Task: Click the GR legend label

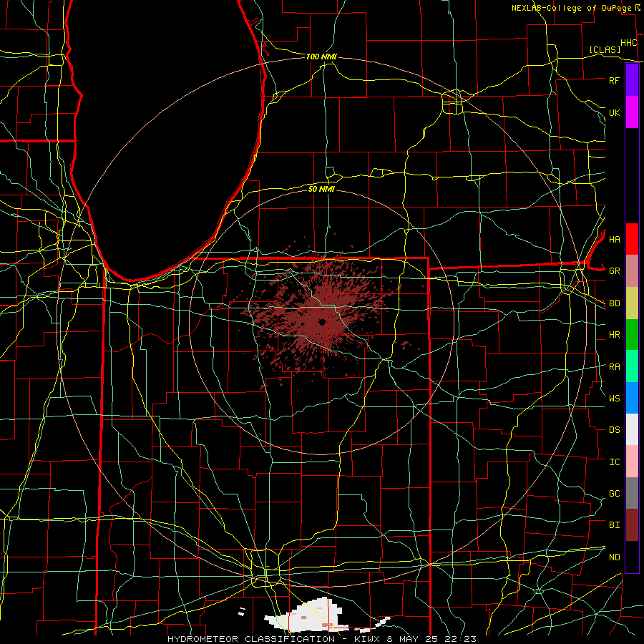Action: tap(614, 271)
